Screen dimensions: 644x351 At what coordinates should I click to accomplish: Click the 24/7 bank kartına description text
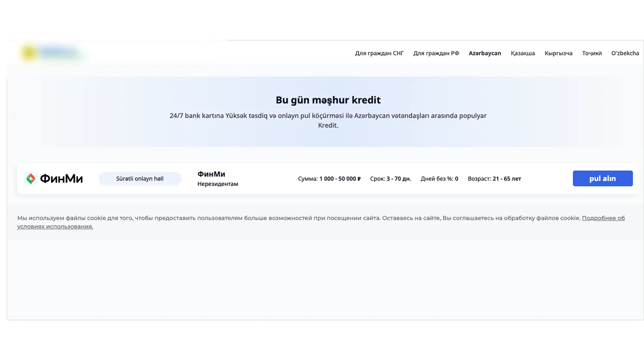coord(328,120)
